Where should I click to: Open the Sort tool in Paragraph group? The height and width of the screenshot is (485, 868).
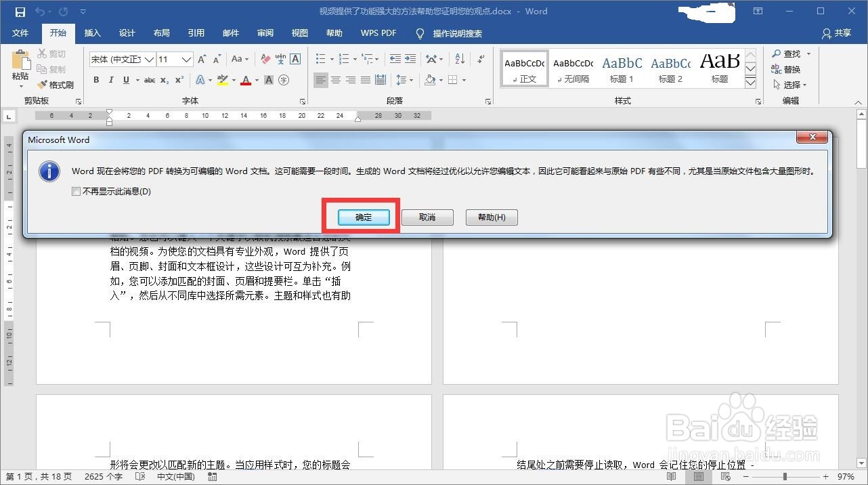[x=459, y=58]
